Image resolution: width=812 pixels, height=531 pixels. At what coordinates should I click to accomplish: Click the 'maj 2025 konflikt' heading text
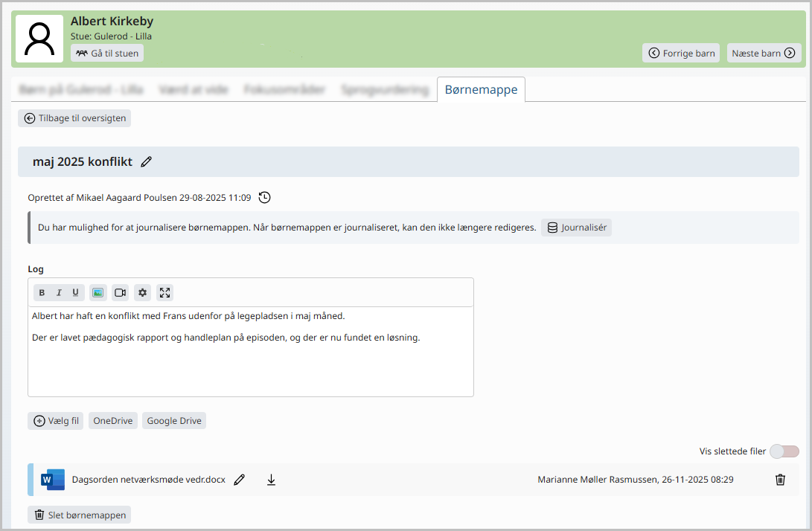point(83,161)
